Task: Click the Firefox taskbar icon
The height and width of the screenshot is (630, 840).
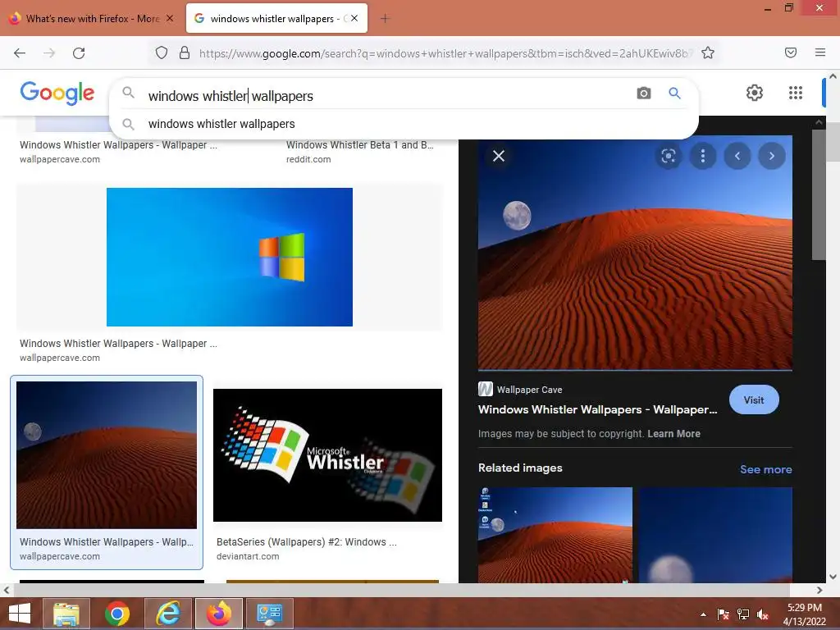Action: pos(218,614)
